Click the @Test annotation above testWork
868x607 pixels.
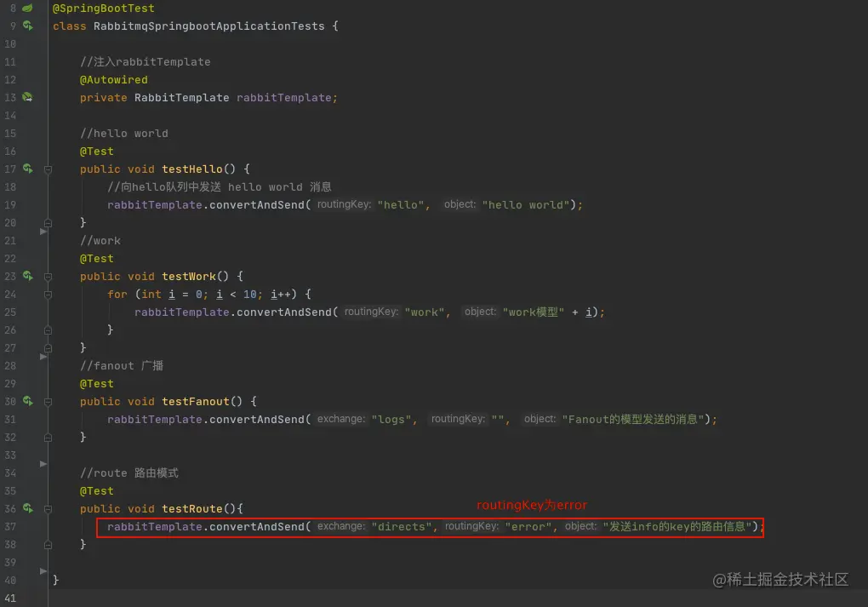(x=96, y=259)
